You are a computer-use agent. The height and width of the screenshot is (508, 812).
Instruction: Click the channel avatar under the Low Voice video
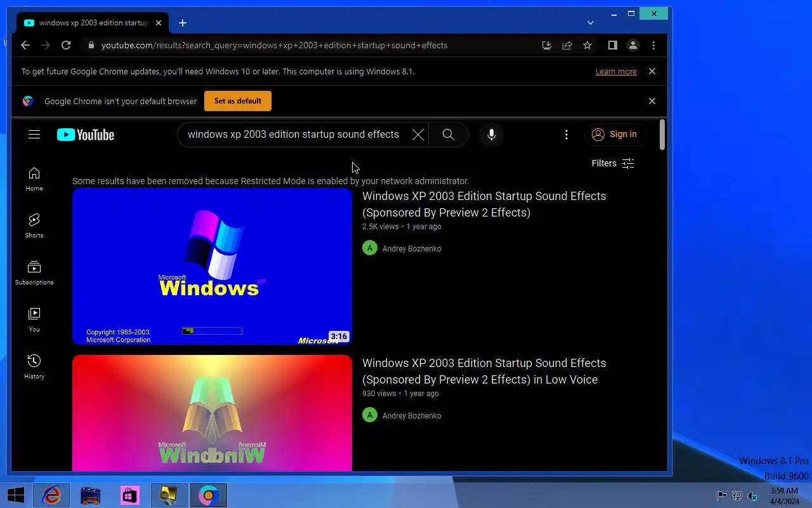pyautogui.click(x=370, y=415)
